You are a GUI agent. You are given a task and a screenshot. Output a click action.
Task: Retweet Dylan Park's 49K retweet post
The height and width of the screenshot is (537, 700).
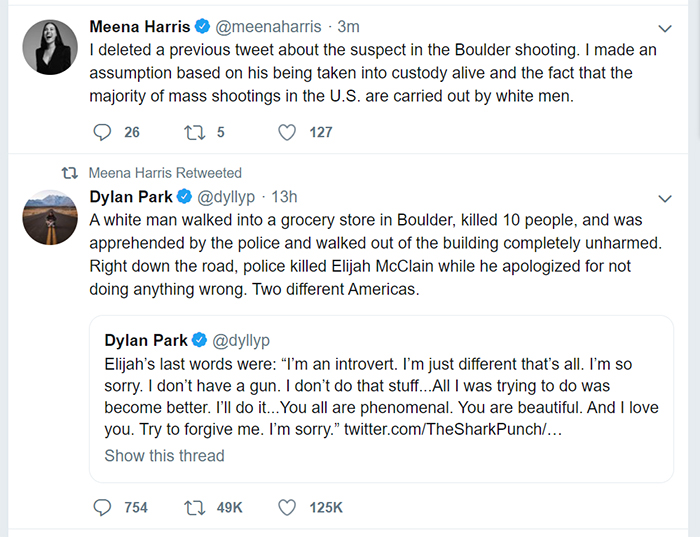pos(195,508)
